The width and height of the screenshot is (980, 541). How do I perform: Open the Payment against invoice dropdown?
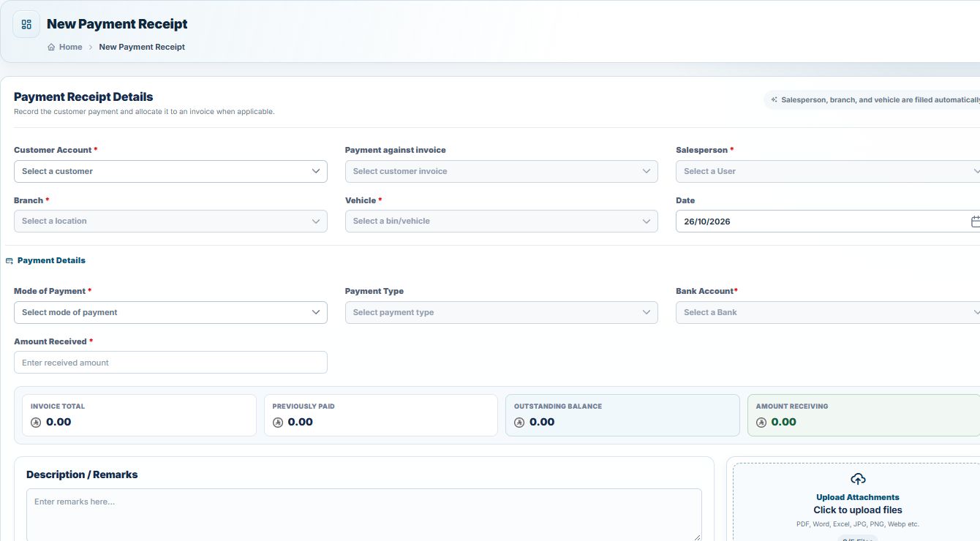coord(501,171)
